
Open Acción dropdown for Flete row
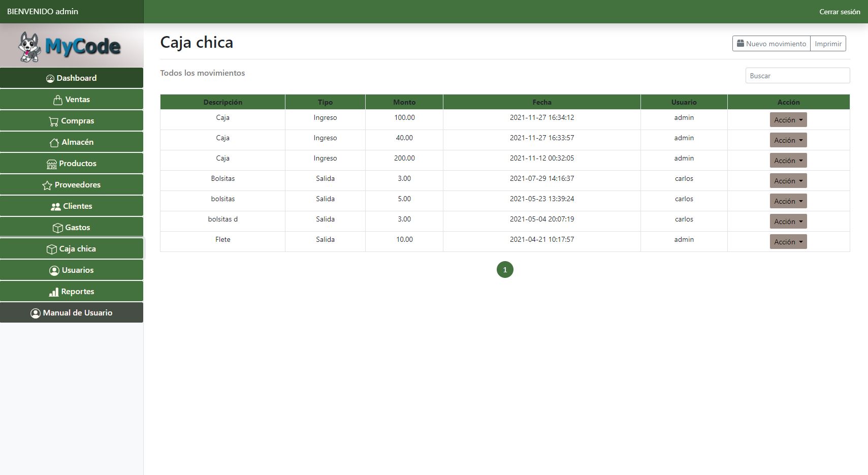click(788, 242)
